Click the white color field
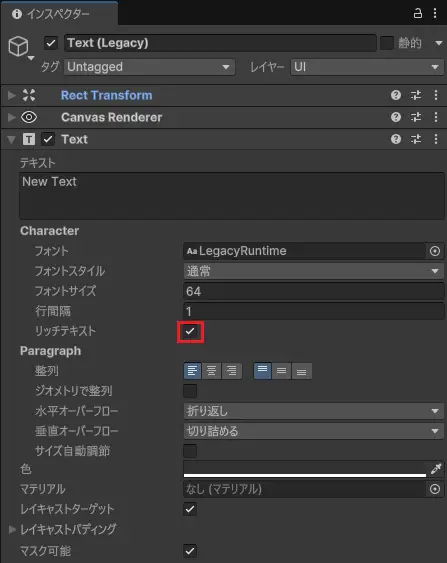The width and height of the screenshot is (447, 563). click(x=304, y=469)
